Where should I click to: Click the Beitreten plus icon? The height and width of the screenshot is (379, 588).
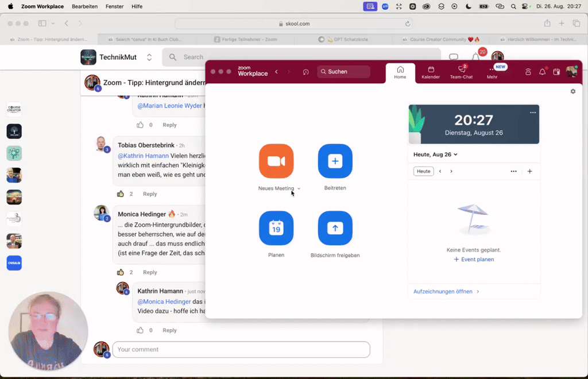point(335,161)
